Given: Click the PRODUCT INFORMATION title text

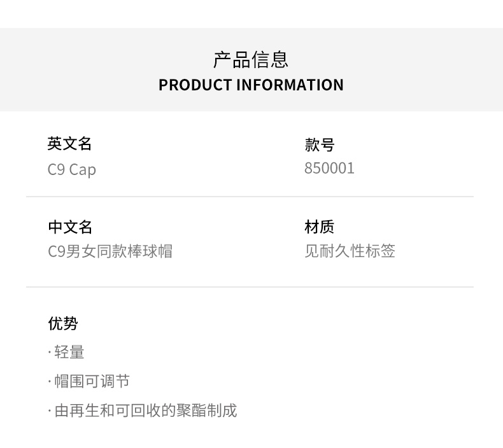Looking at the screenshot, I should tap(251, 85).
